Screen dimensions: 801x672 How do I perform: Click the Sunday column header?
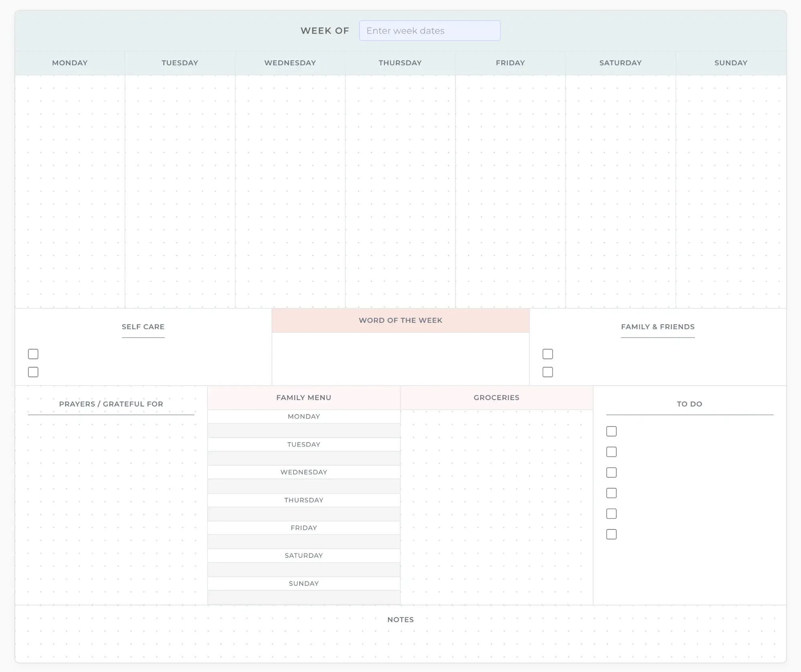(731, 63)
